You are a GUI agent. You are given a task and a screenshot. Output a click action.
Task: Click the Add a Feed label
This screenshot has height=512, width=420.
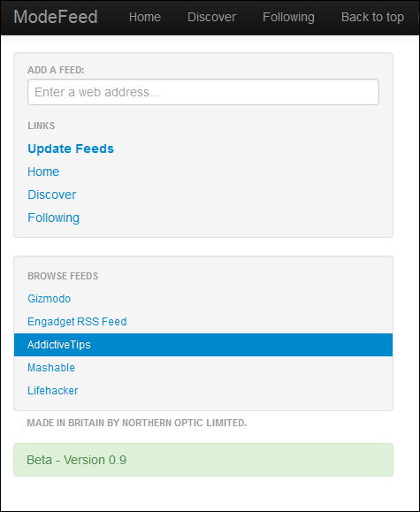(56, 70)
